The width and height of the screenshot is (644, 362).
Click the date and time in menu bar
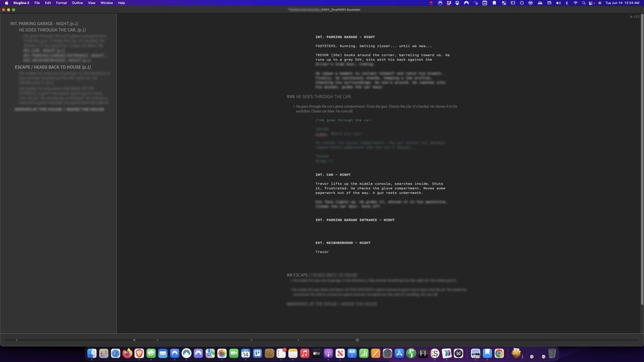click(x=623, y=3)
